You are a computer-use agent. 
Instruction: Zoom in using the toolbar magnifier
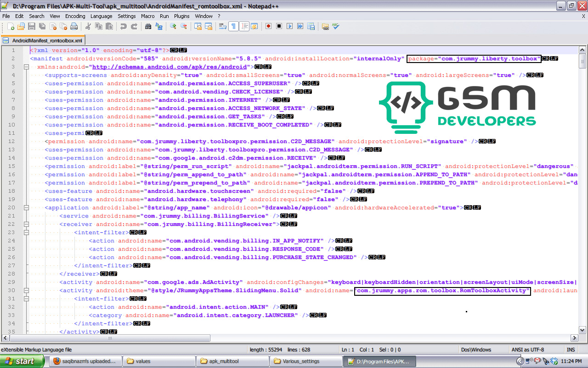point(173,27)
